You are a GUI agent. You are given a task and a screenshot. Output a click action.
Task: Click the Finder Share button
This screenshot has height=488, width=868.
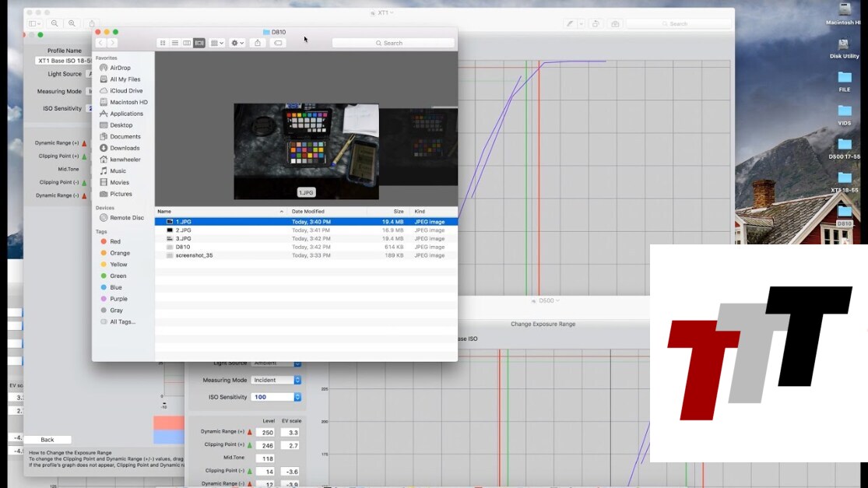258,43
